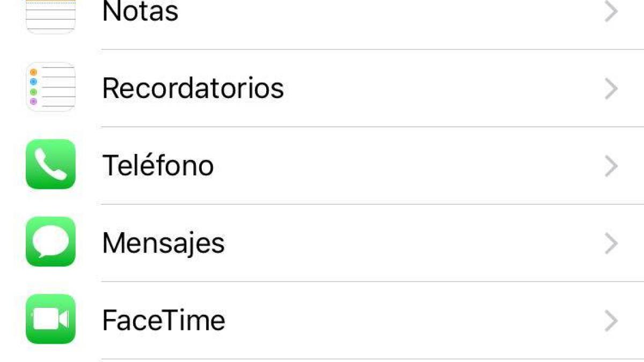Expand Notas using its right chevron
The height and width of the screenshot is (362, 644).
pyautogui.click(x=611, y=11)
